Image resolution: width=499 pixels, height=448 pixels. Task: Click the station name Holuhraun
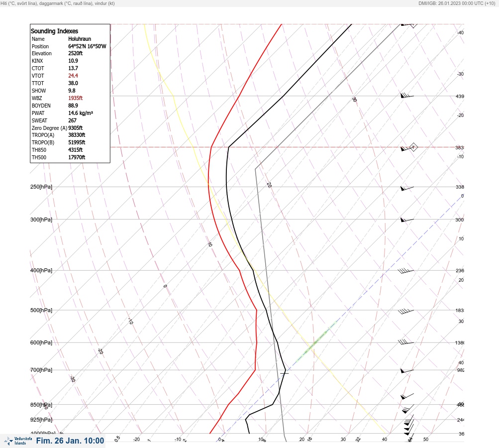pos(80,39)
